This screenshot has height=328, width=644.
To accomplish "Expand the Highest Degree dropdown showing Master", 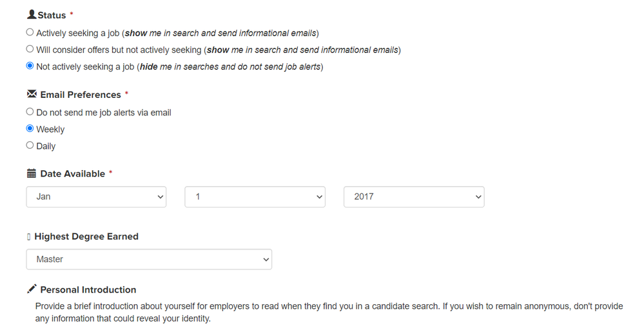I will click(x=149, y=259).
